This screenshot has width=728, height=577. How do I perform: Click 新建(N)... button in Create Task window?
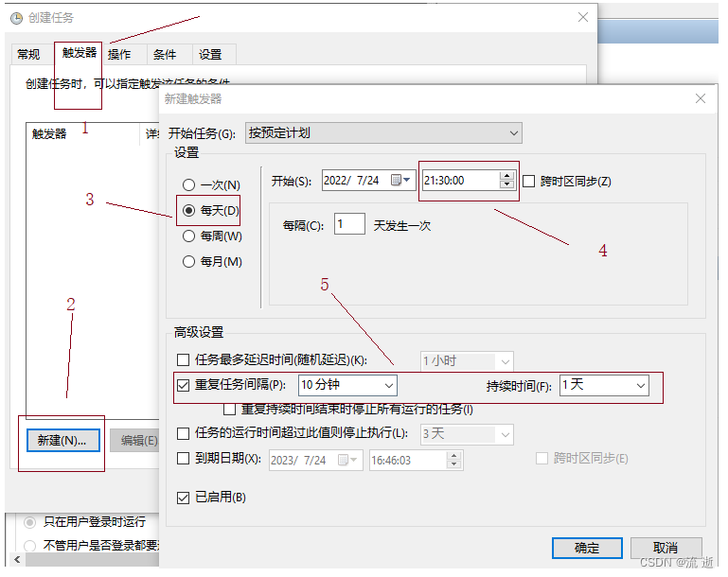[x=62, y=440]
